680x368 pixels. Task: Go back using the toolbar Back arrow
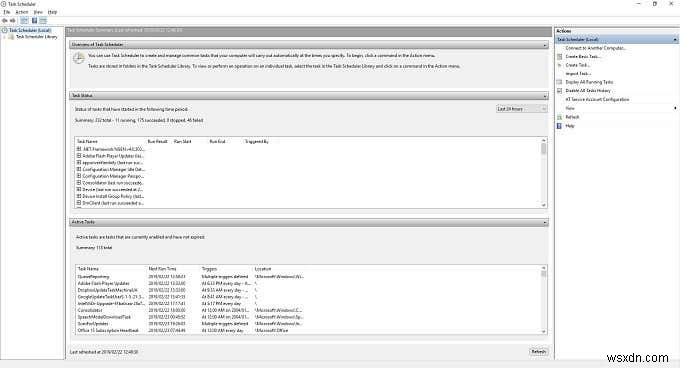point(5,20)
